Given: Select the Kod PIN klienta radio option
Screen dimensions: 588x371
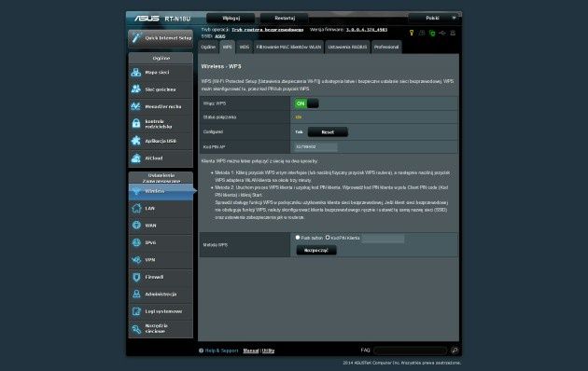Looking at the screenshot, I should (x=328, y=238).
